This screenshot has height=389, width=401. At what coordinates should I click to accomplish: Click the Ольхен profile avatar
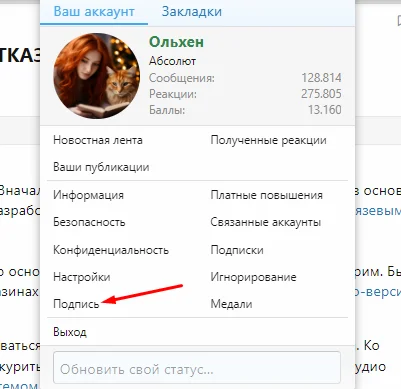[97, 76]
